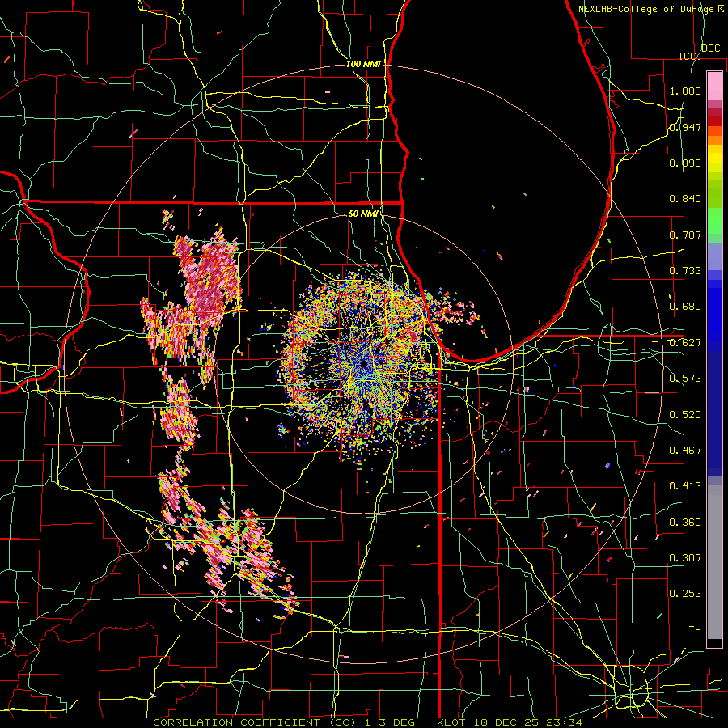Select the 0.413 scale value
Image resolution: width=728 pixels, height=728 pixels.
(x=685, y=486)
